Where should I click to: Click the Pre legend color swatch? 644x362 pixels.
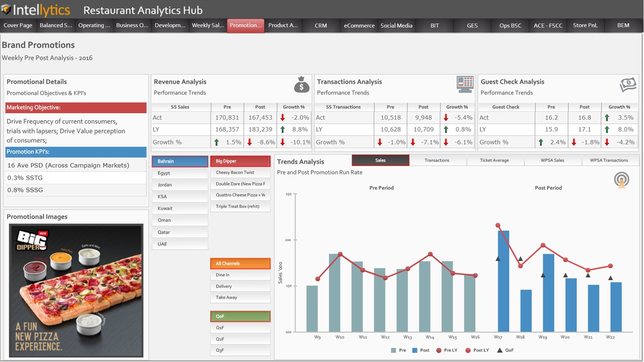tap(393, 350)
